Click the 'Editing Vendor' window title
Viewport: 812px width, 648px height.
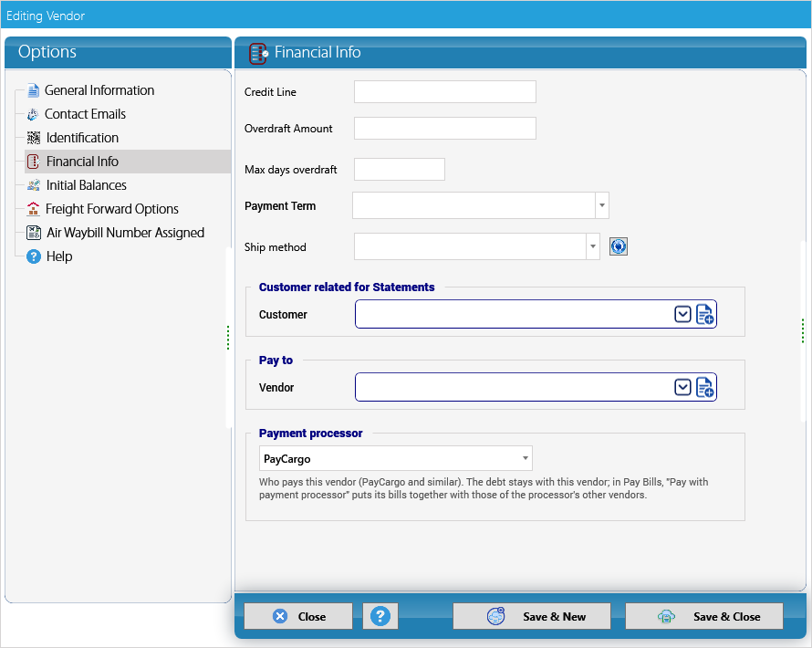coord(46,16)
